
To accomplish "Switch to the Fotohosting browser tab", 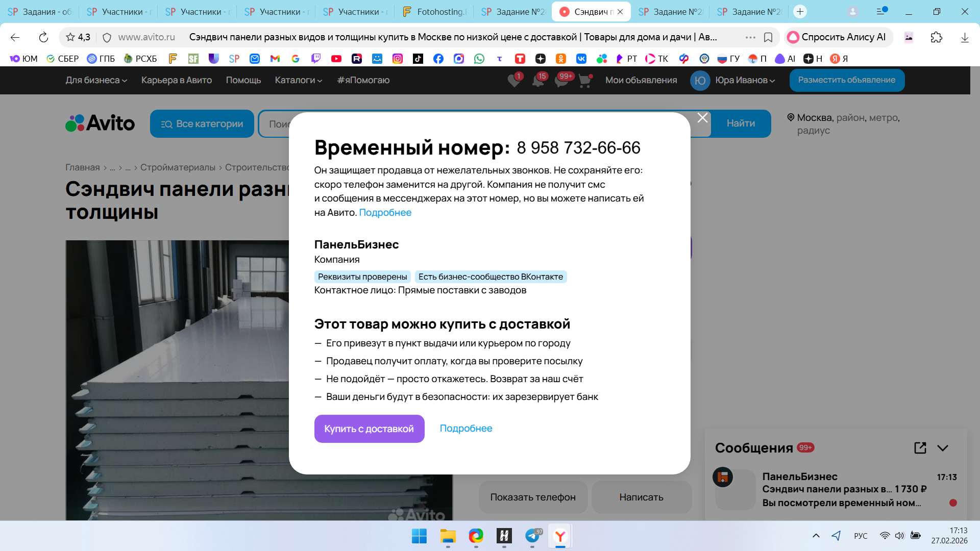I will click(434, 11).
